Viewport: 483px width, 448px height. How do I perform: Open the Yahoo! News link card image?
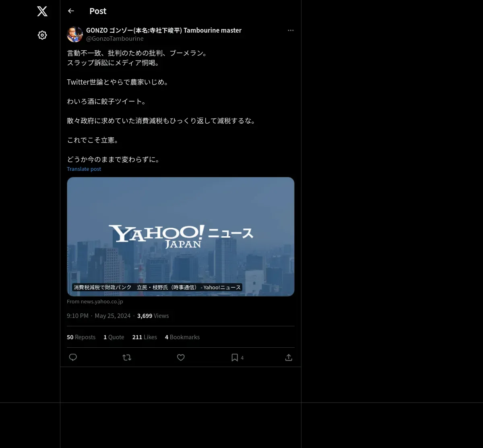181,236
